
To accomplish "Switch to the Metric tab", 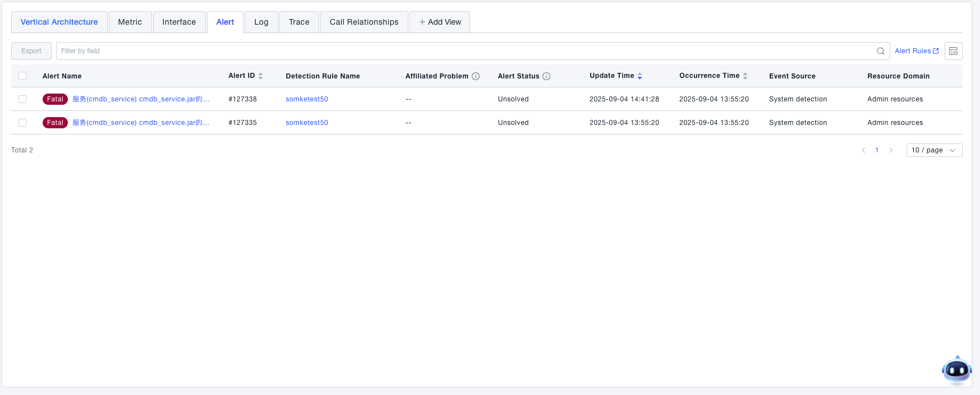I will (130, 22).
